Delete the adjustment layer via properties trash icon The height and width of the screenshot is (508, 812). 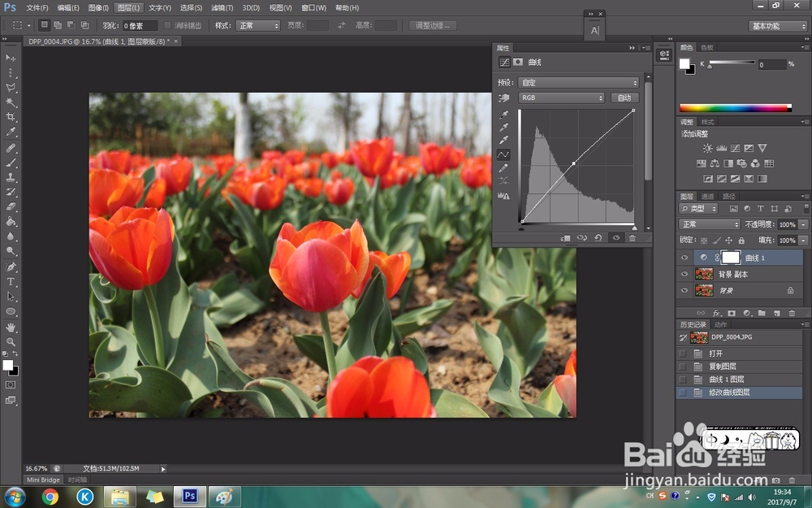[x=633, y=238]
